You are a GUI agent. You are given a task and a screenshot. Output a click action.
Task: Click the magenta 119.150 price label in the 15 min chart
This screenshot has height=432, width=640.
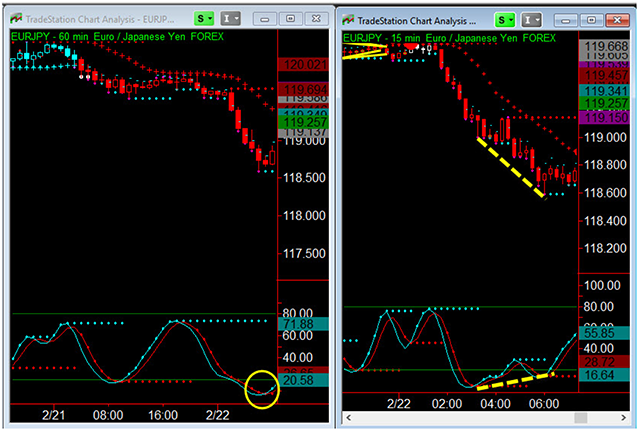point(604,118)
